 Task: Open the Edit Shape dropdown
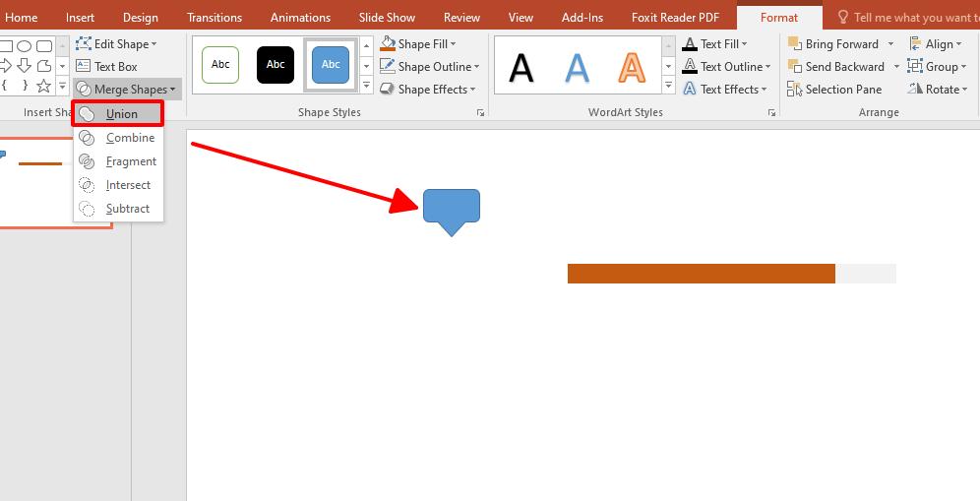(x=117, y=43)
